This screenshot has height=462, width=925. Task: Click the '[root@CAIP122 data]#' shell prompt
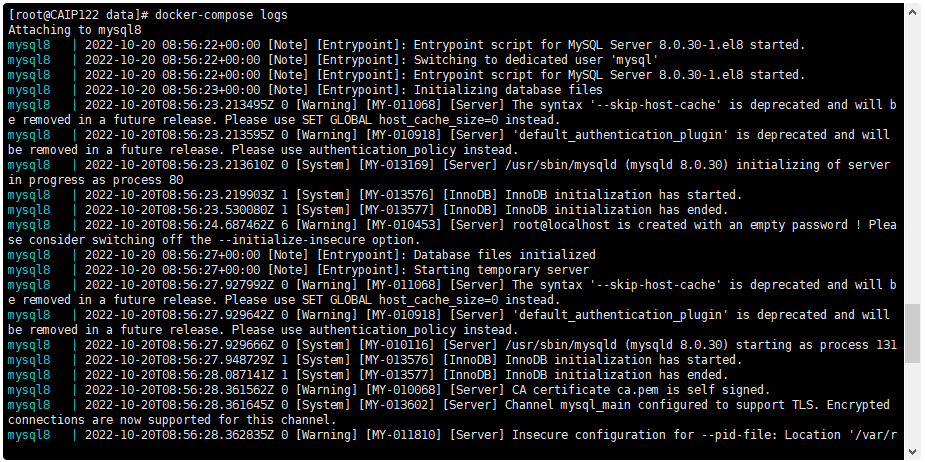78,15
